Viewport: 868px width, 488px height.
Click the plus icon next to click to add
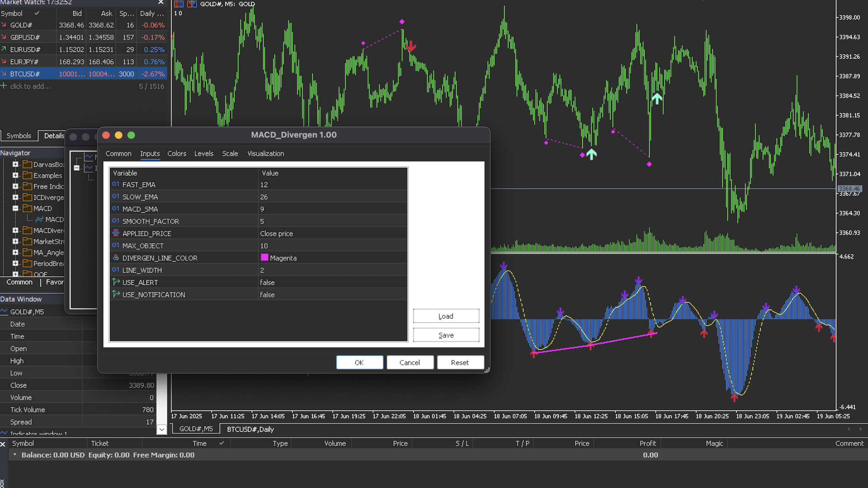tap(4, 86)
